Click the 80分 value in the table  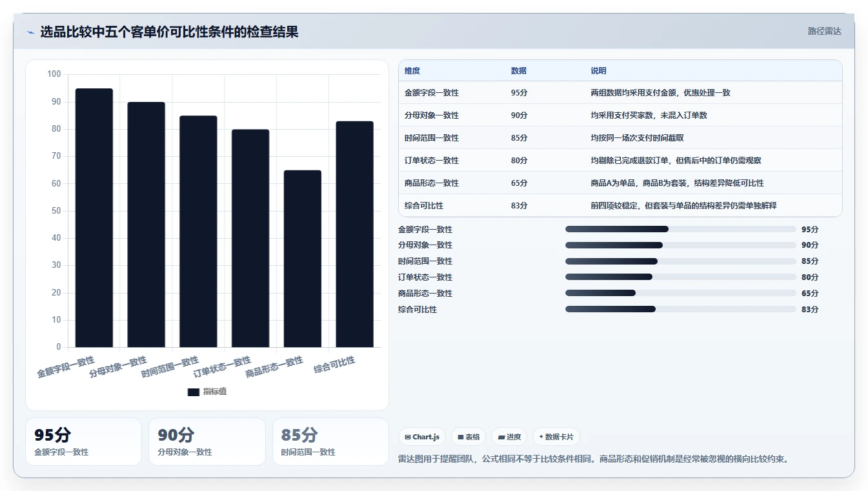pos(519,161)
